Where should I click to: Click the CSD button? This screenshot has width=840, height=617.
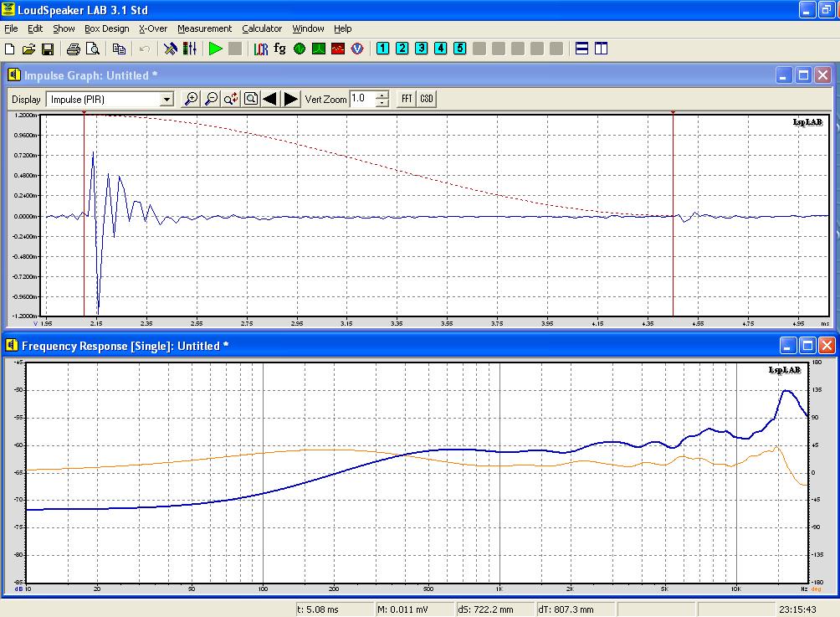click(427, 99)
